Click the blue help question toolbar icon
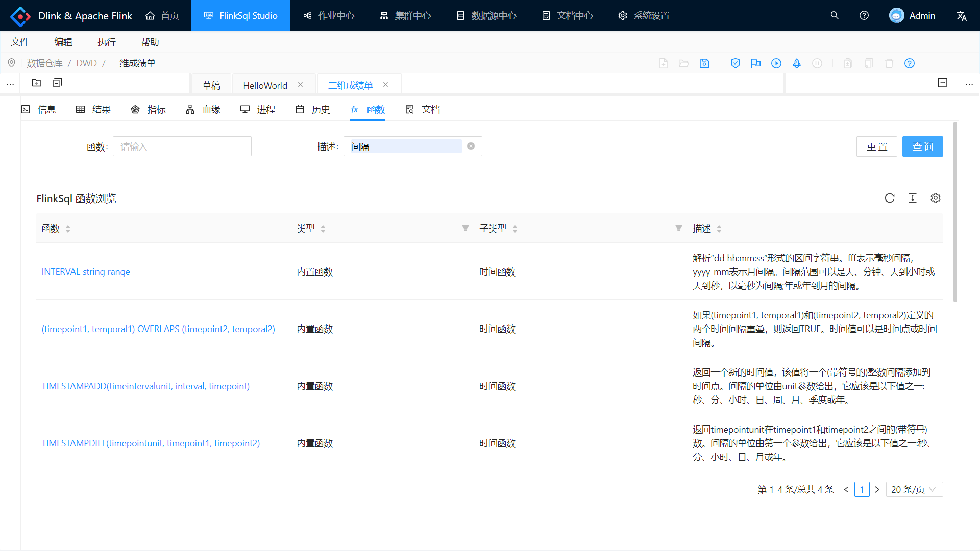Screen dimensions: 980x551 [x=910, y=63]
